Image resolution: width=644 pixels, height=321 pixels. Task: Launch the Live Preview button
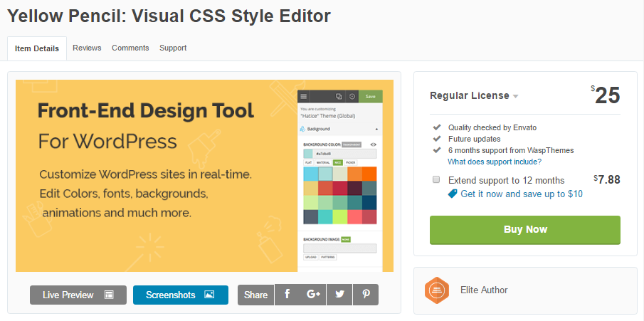78,295
